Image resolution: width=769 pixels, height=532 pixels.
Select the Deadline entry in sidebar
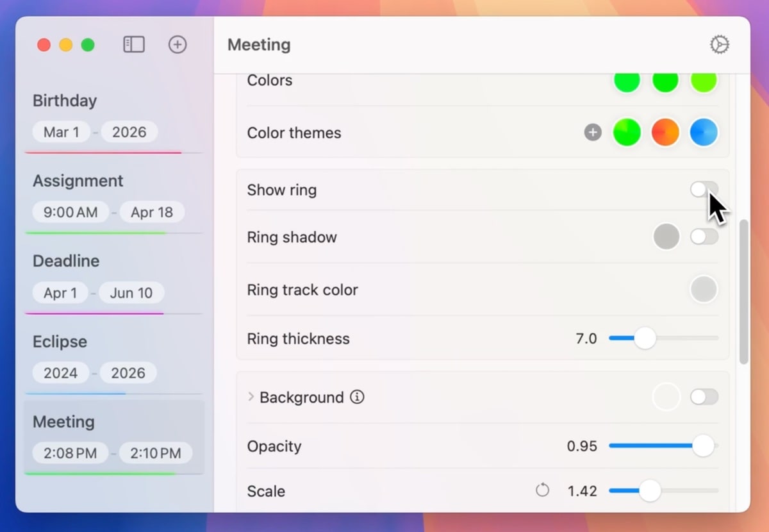click(x=66, y=261)
